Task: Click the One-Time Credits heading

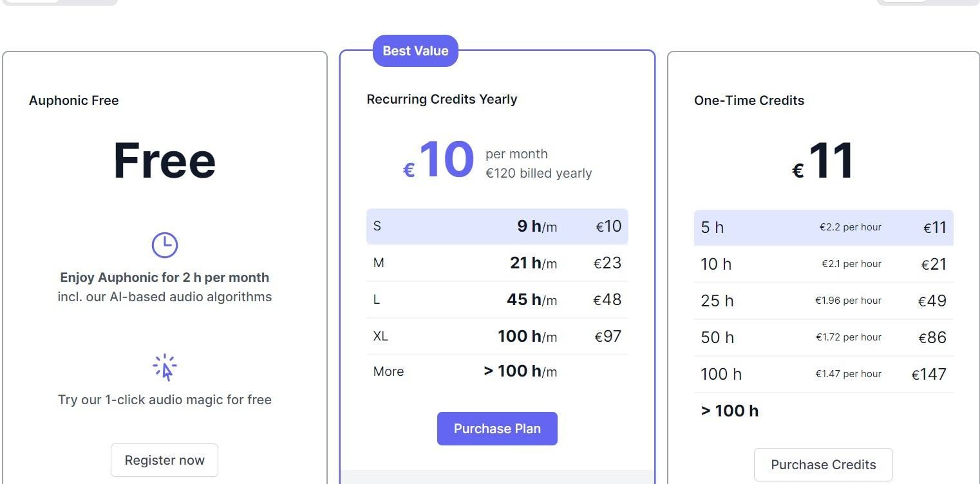Action: click(x=749, y=100)
